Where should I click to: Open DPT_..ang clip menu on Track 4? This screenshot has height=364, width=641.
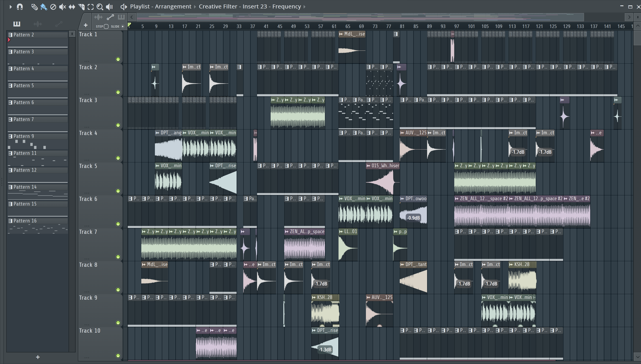tap(158, 133)
